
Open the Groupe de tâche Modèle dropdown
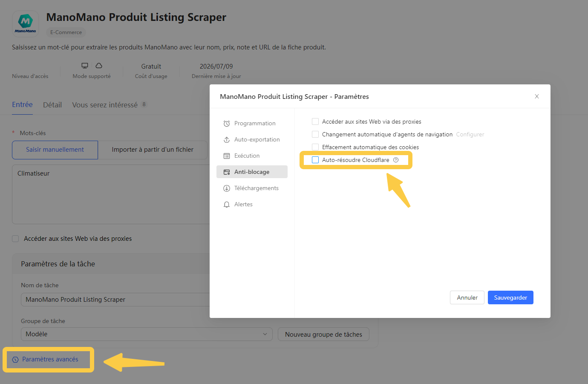click(147, 334)
